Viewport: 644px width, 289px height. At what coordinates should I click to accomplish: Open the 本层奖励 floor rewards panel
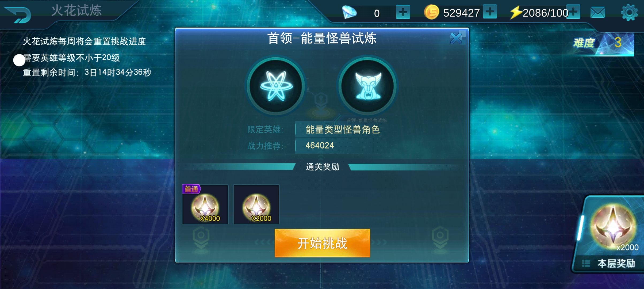coord(609,234)
